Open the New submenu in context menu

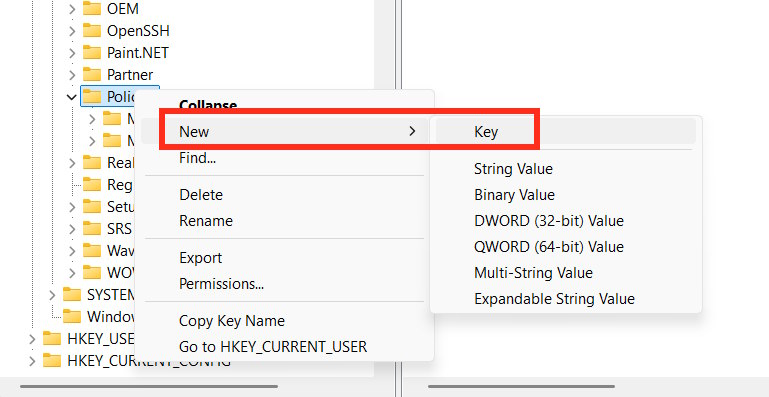tap(284, 132)
